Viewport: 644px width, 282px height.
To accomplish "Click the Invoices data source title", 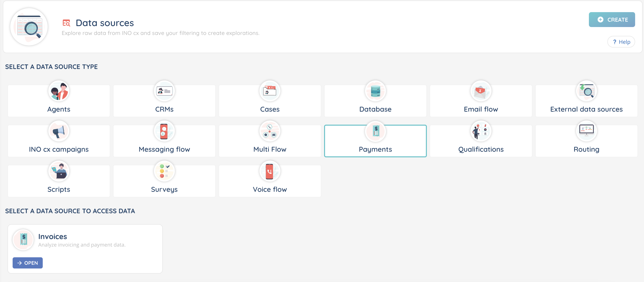I will pos(53,236).
